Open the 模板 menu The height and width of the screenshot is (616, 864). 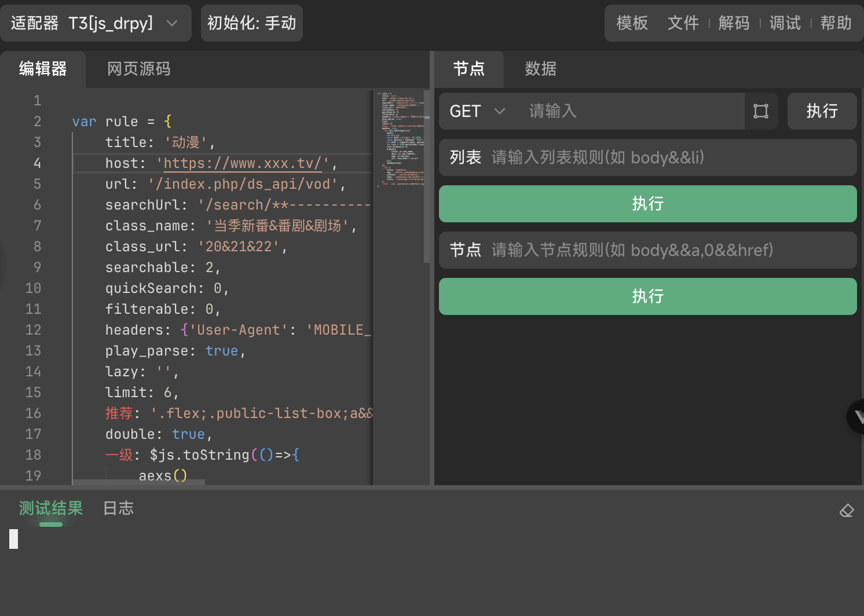(x=632, y=23)
